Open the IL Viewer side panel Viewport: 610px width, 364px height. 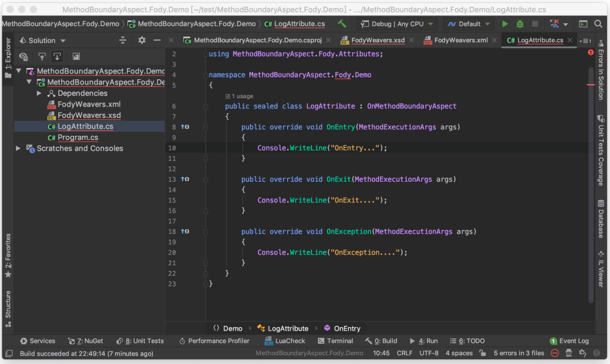(600, 269)
